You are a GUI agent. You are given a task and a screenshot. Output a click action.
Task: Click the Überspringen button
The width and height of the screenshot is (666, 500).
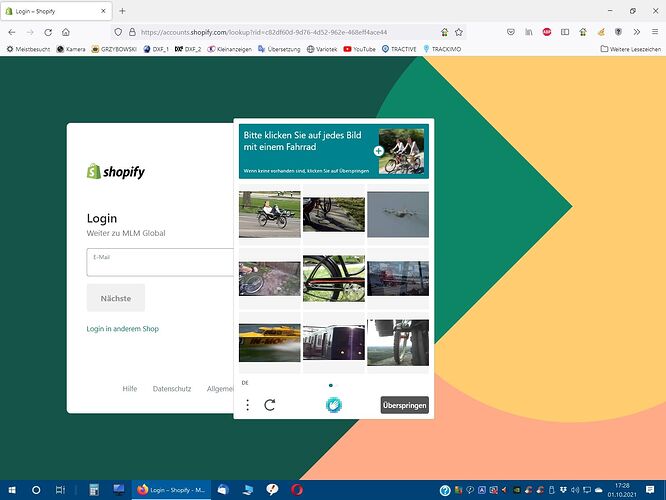(x=404, y=405)
